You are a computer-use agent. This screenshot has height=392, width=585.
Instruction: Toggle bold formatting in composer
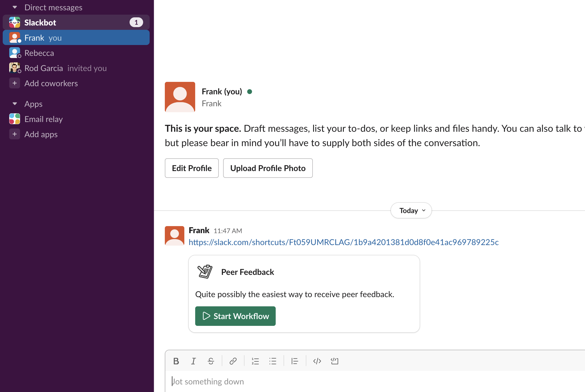pyautogui.click(x=176, y=361)
